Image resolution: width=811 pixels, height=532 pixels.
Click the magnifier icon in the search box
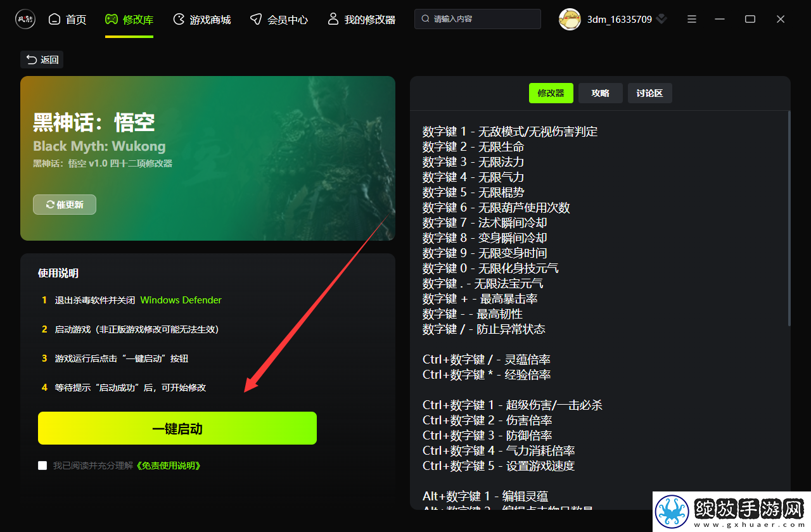(x=426, y=19)
